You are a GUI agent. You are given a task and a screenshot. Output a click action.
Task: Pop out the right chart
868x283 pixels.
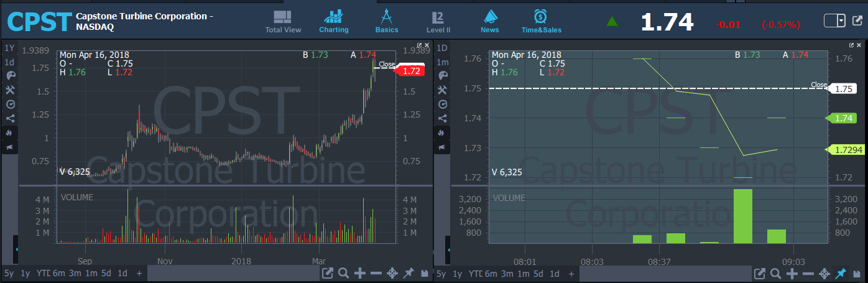click(760, 274)
